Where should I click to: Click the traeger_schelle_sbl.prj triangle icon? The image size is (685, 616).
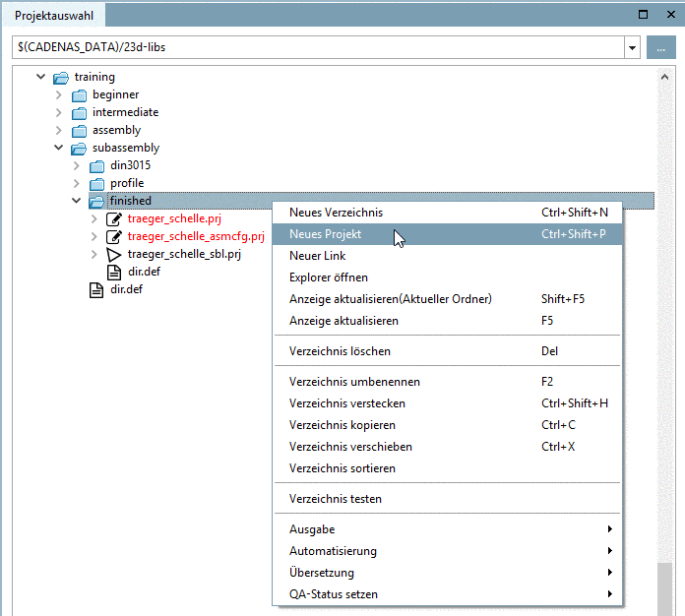pyautogui.click(x=114, y=254)
